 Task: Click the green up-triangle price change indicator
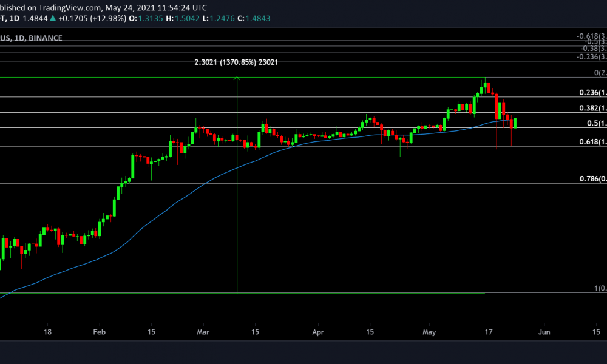(x=53, y=18)
